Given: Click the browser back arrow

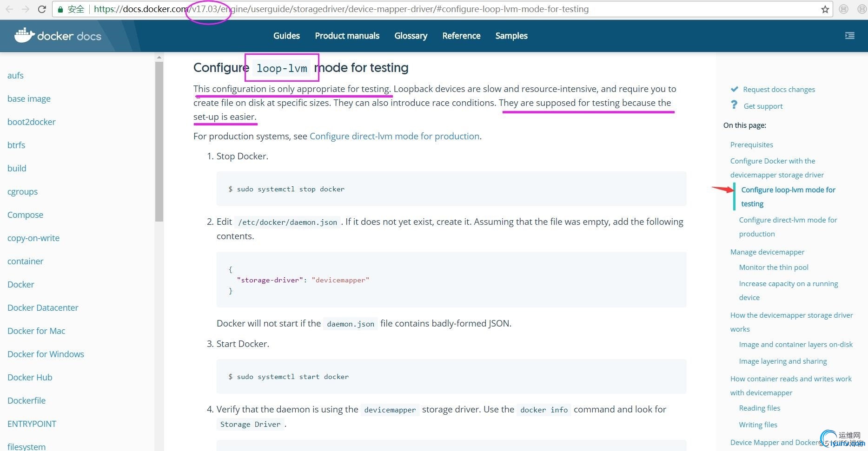Looking at the screenshot, I should [10, 9].
